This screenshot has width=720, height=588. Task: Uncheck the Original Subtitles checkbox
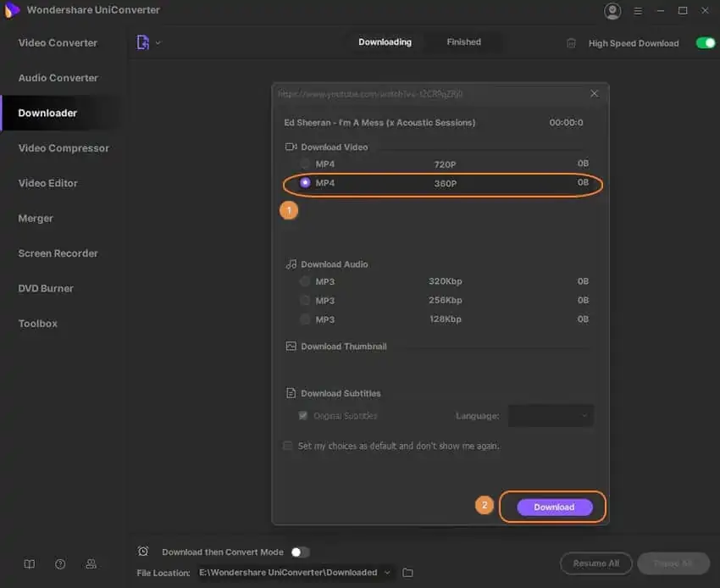point(302,416)
